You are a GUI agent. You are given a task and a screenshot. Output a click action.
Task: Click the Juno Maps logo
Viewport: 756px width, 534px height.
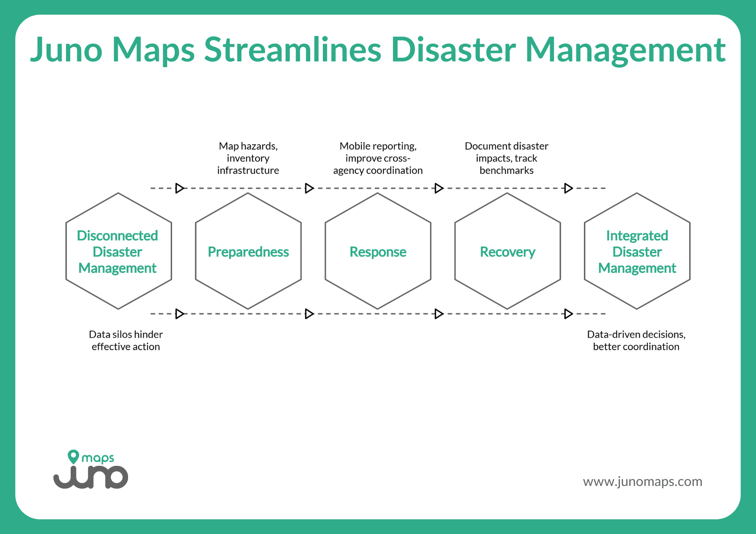(x=91, y=469)
